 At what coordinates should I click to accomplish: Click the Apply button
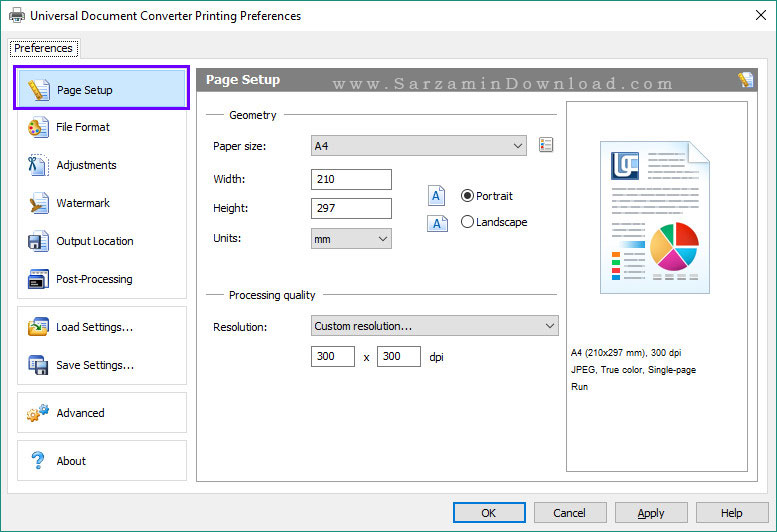(x=651, y=513)
